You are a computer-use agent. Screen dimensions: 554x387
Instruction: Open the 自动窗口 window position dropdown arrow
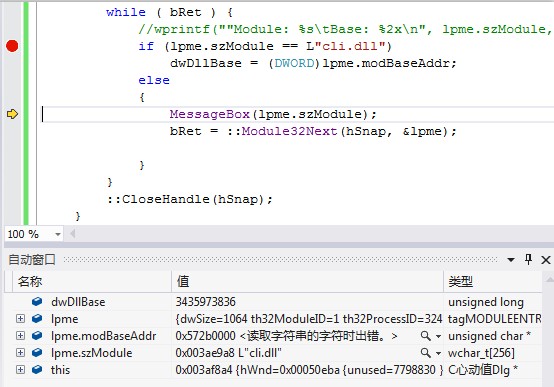tap(511, 260)
